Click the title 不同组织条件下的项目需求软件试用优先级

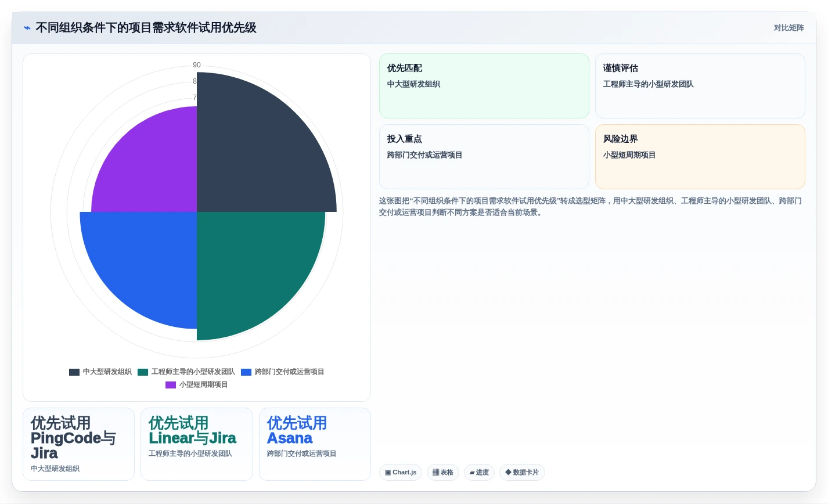tap(146, 28)
